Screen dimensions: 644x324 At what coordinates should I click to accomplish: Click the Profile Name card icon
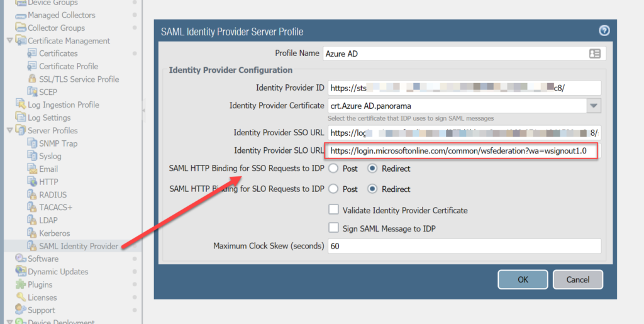(x=595, y=53)
